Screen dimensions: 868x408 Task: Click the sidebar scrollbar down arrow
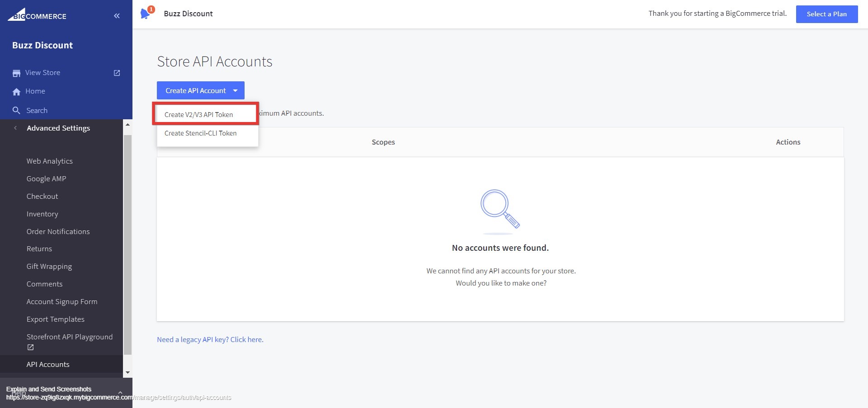127,373
